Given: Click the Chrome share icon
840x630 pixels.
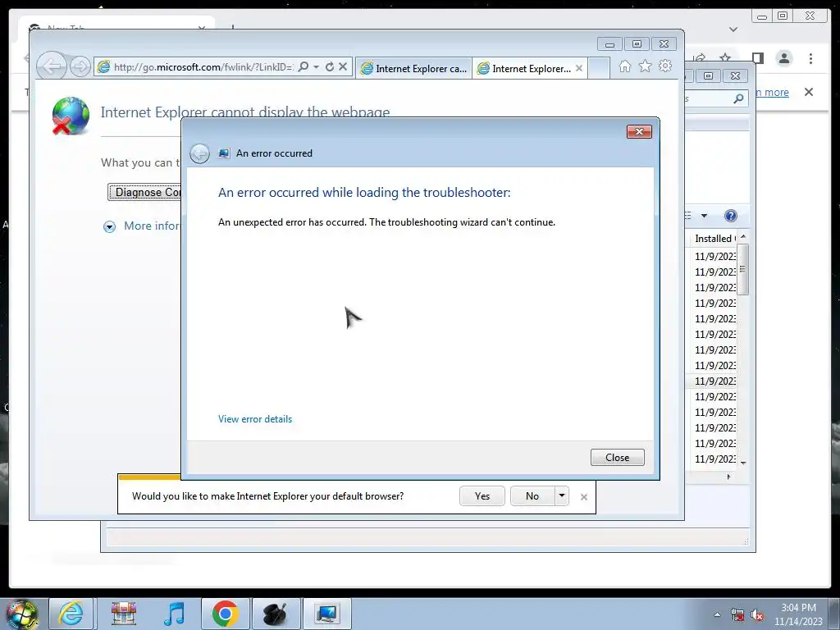Looking at the screenshot, I should click(699, 58).
